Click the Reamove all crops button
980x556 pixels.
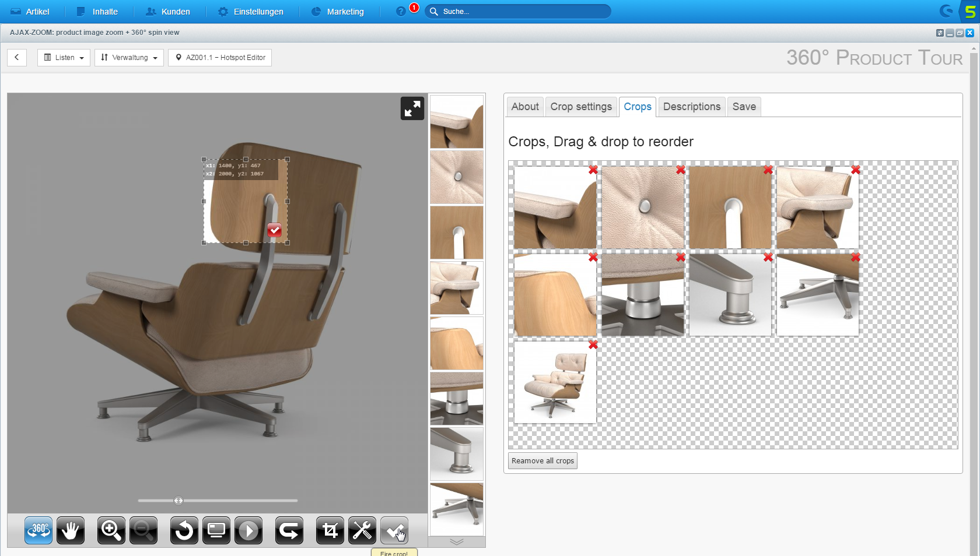click(542, 461)
